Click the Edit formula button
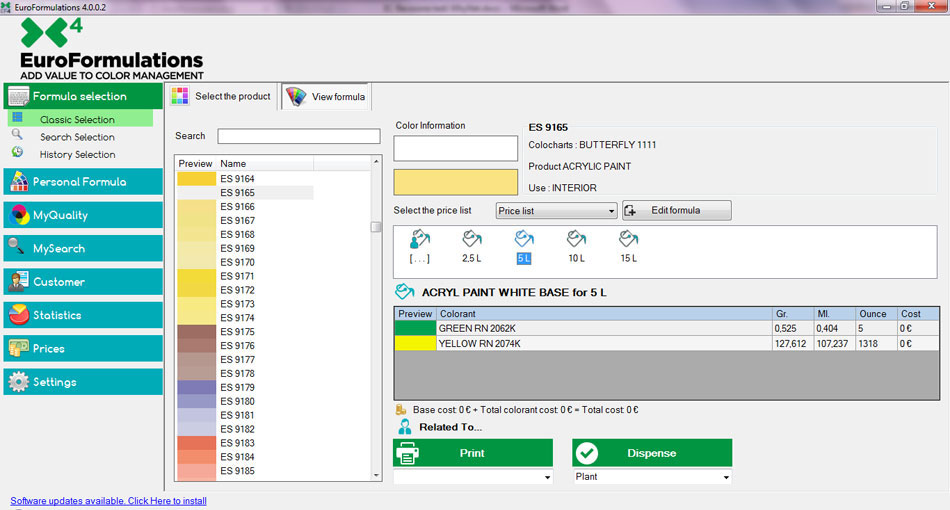 677,210
